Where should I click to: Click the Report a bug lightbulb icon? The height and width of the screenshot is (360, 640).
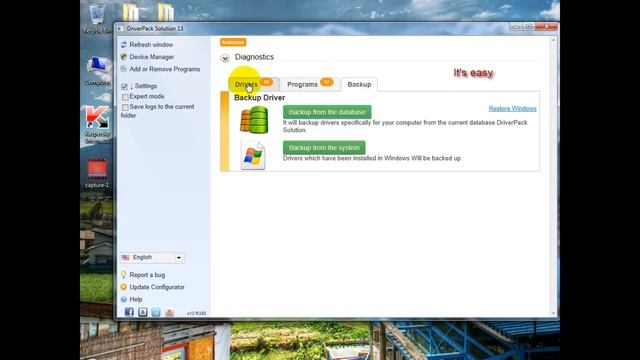[124, 275]
